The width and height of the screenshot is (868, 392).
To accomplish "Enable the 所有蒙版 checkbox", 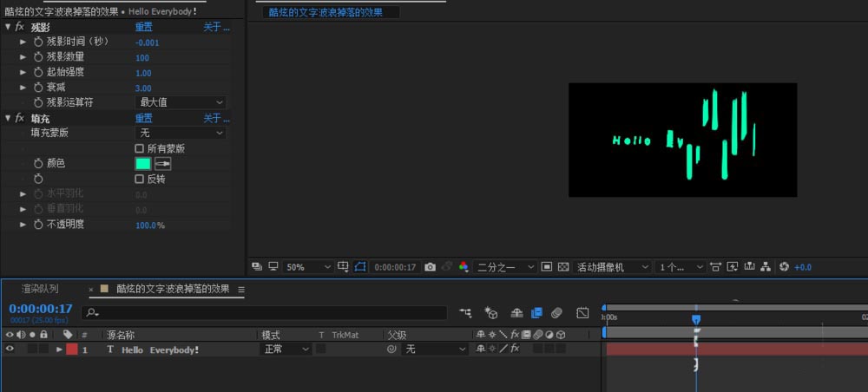I will coord(140,148).
